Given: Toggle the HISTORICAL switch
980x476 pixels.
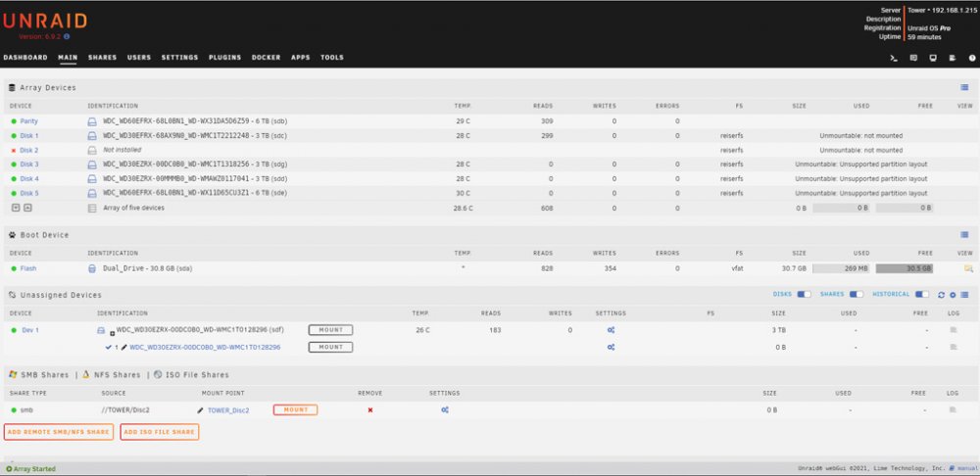Looking at the screenshot, I should coord(922,294).
